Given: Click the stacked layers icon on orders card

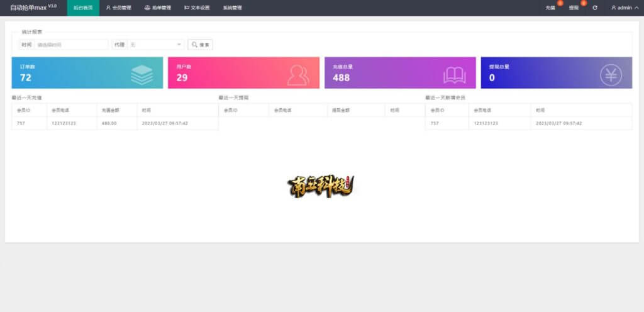Looking at the screenshot, I should pyautogui.click(x=142, y=75).
